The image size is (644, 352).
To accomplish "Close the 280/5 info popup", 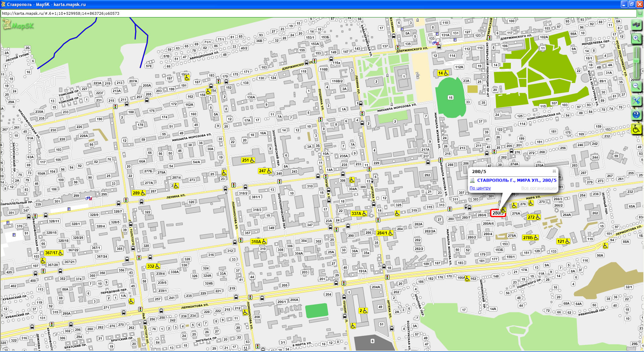I will point(554,171).
